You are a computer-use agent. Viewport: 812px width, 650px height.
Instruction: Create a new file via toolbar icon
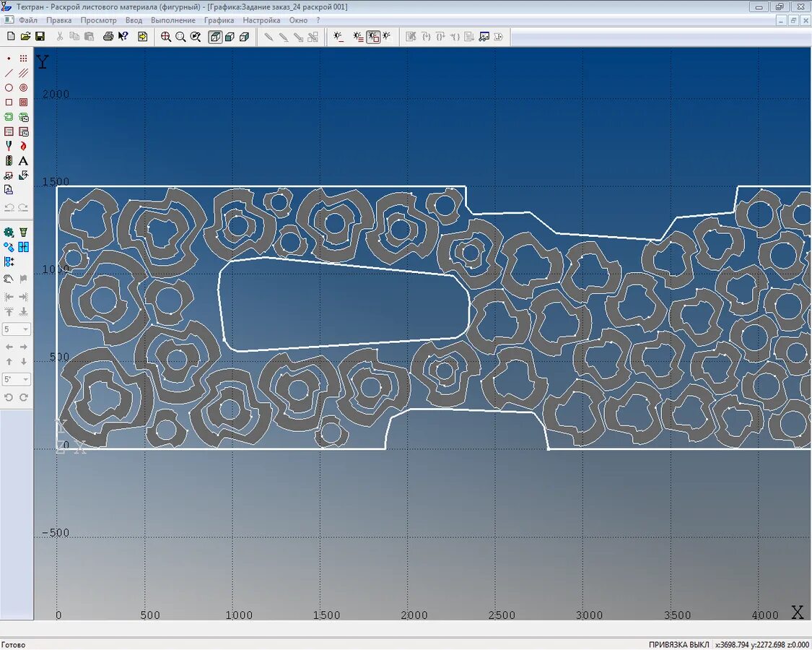(x=11, y=36)
